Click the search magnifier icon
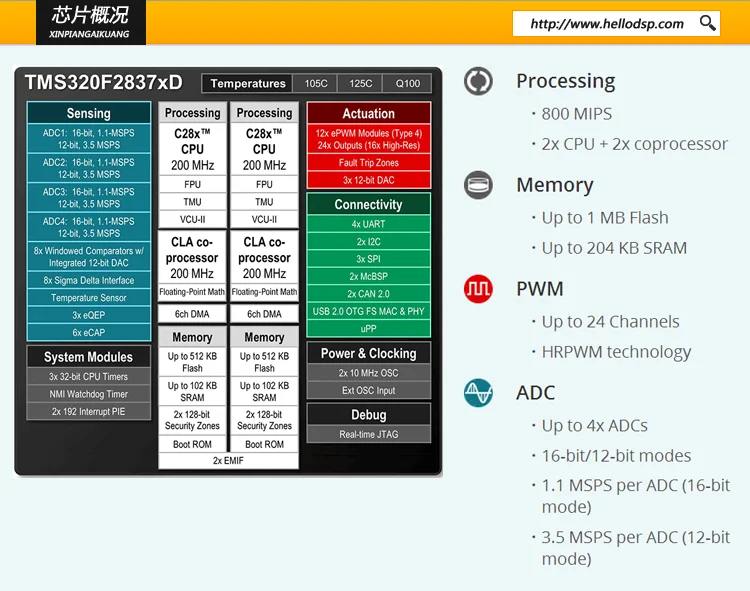 coord(707,24)
